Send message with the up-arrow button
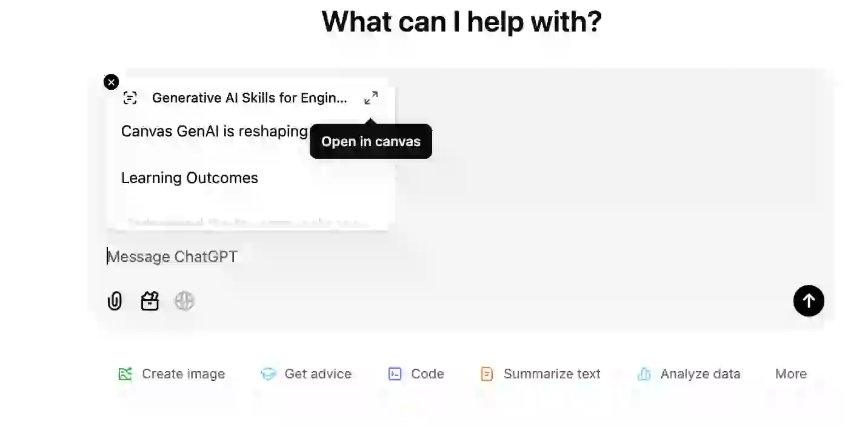Screen dimensions: 868x433 (809, 301)
